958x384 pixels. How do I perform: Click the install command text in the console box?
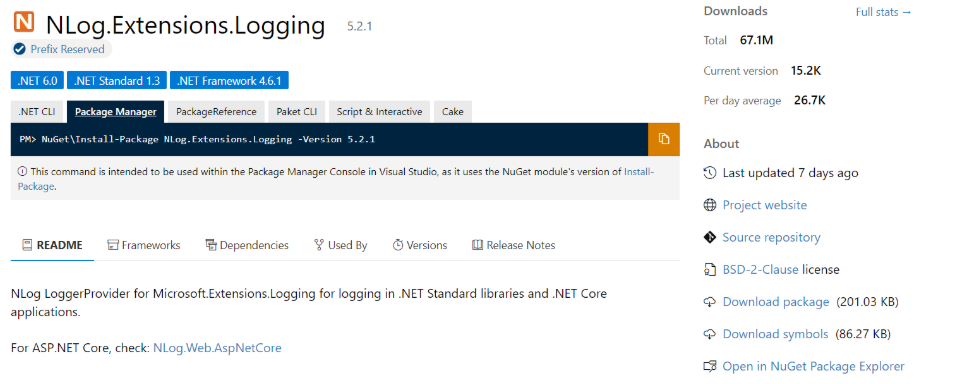(x=197, y=139)
